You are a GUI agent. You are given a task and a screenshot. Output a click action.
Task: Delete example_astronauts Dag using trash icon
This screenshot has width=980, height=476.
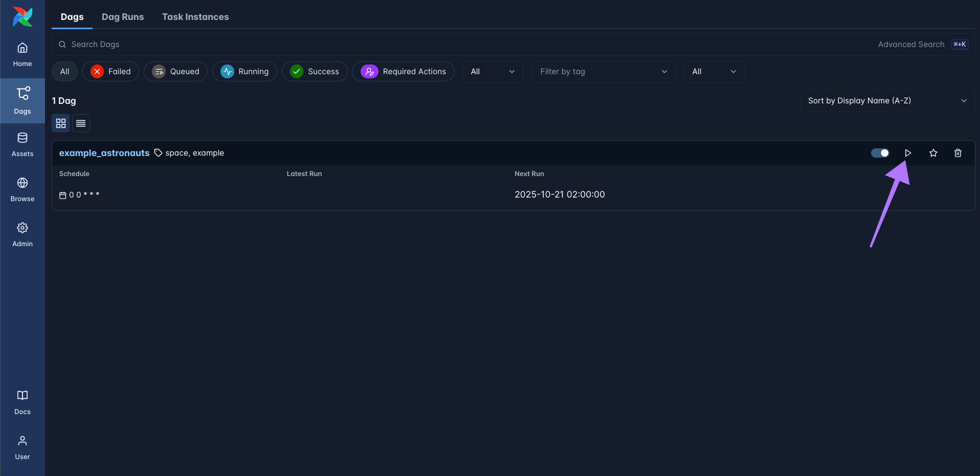coord(957,153)
